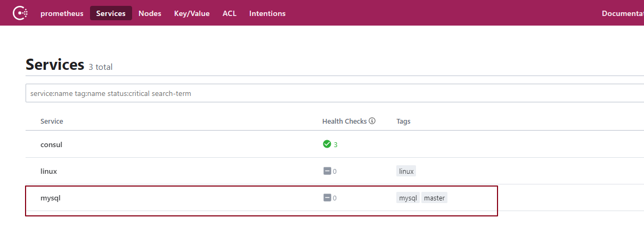Screen dimensions: 644x242
Task: Go to the Key/Value tab
Action: [192, 13]
